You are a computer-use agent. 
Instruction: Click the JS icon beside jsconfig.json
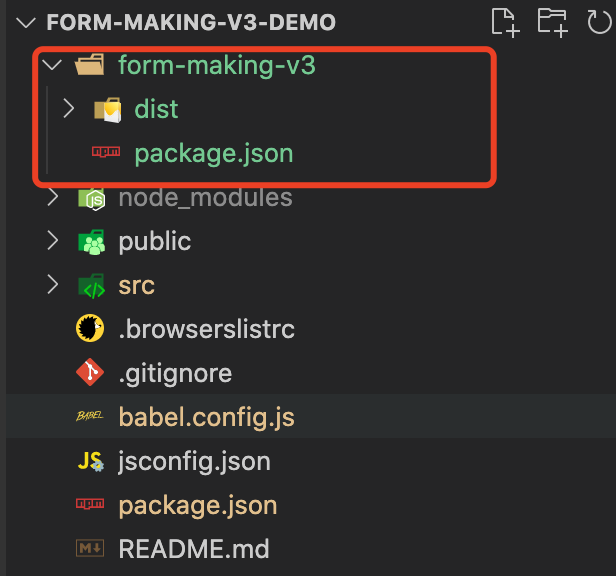(91, 461)
